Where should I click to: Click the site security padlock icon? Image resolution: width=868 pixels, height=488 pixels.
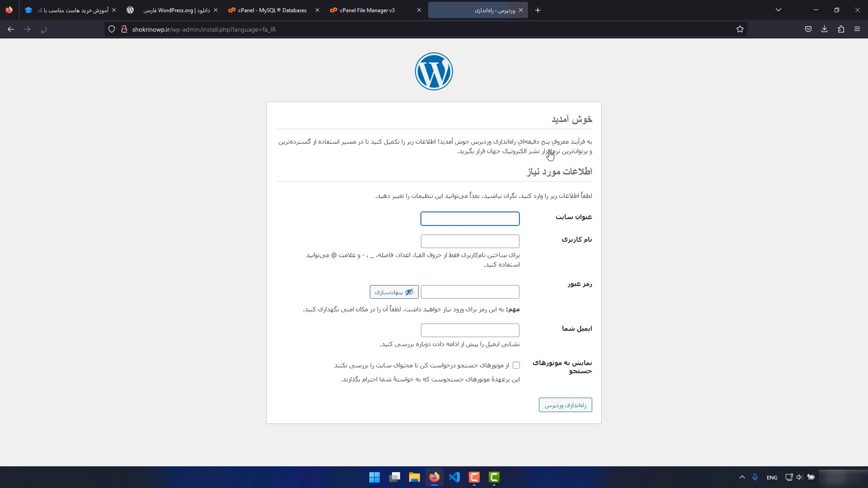coord(124,29)
